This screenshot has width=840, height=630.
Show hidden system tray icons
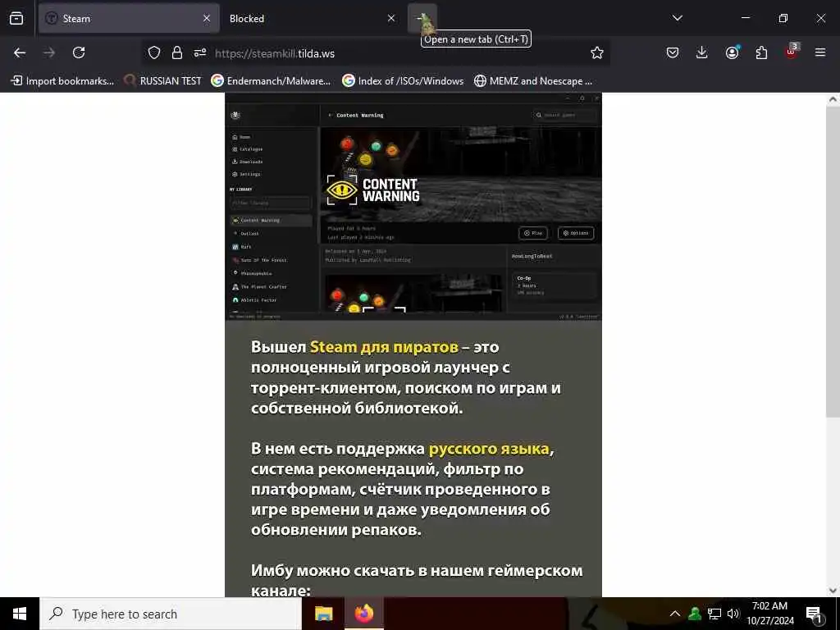[676, 614]
